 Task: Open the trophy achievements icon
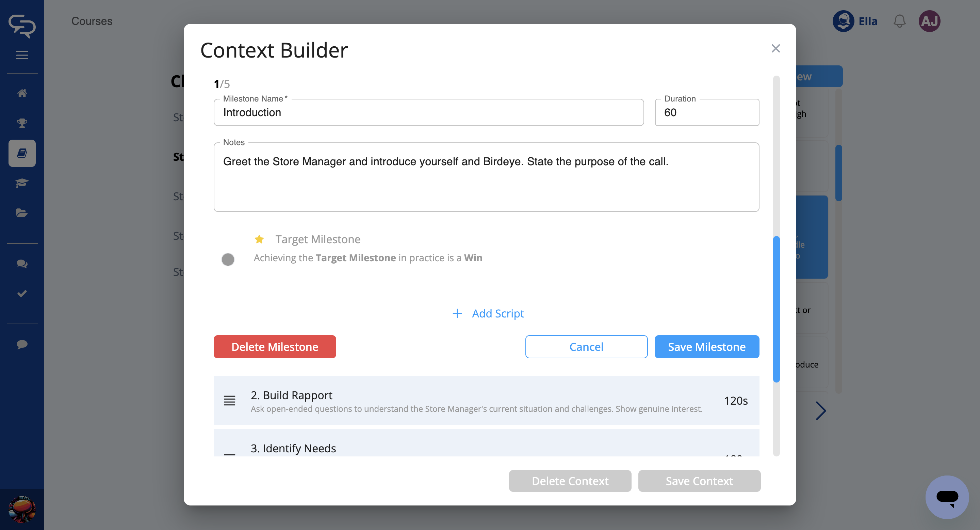pyautogui.click(x=22, y=123)
